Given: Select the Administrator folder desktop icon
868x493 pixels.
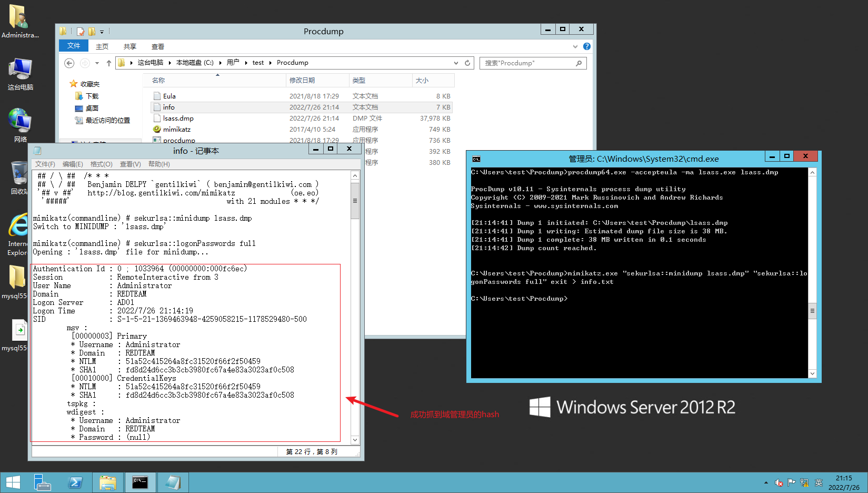Looking at the screenshot, I should tap(20, 21).
